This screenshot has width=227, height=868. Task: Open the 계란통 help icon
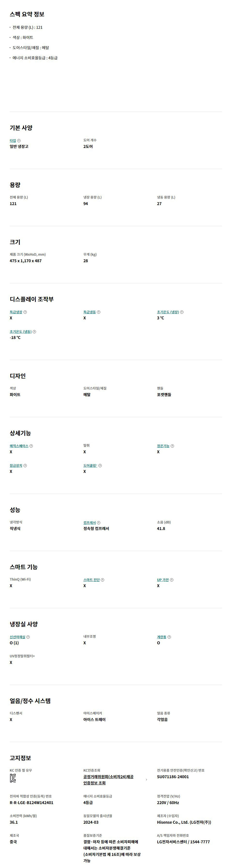tap(169, 637)
